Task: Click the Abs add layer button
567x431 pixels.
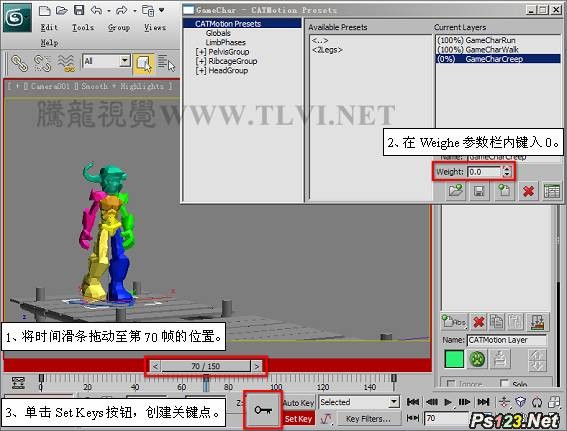Action: click(454, 321)
